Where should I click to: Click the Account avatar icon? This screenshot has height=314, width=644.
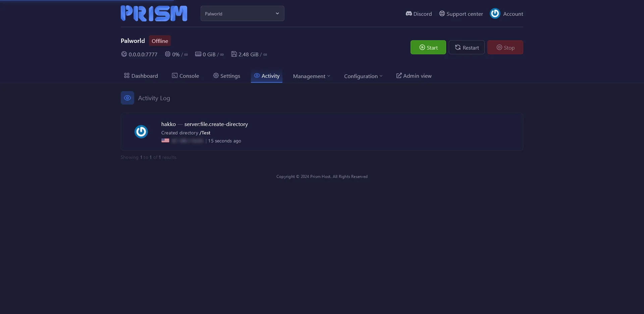(495, 13)
